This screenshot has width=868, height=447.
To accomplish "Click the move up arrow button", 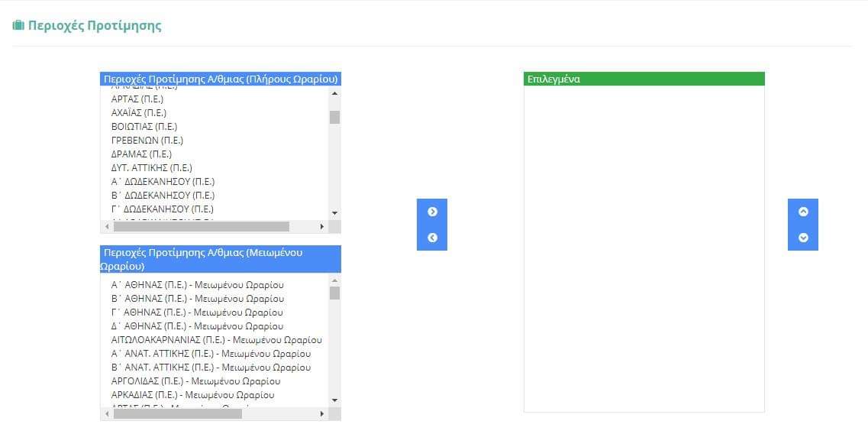I will [803, 212].
